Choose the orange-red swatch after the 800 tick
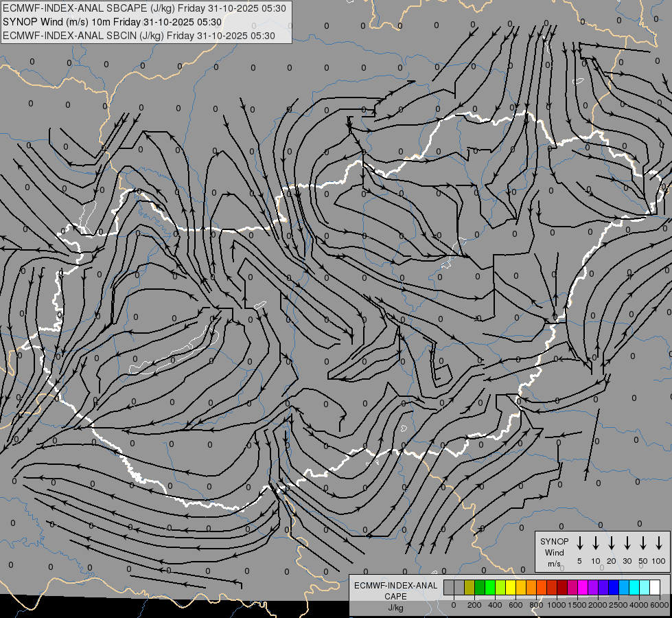 (x=542, y=587)
